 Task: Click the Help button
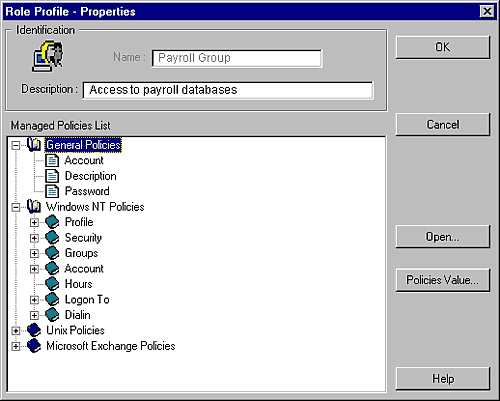click(443, 379)
